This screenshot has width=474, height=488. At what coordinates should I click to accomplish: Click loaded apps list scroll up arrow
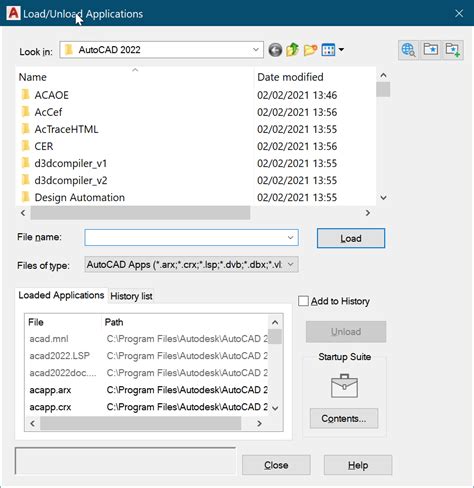tap(275, 322)
